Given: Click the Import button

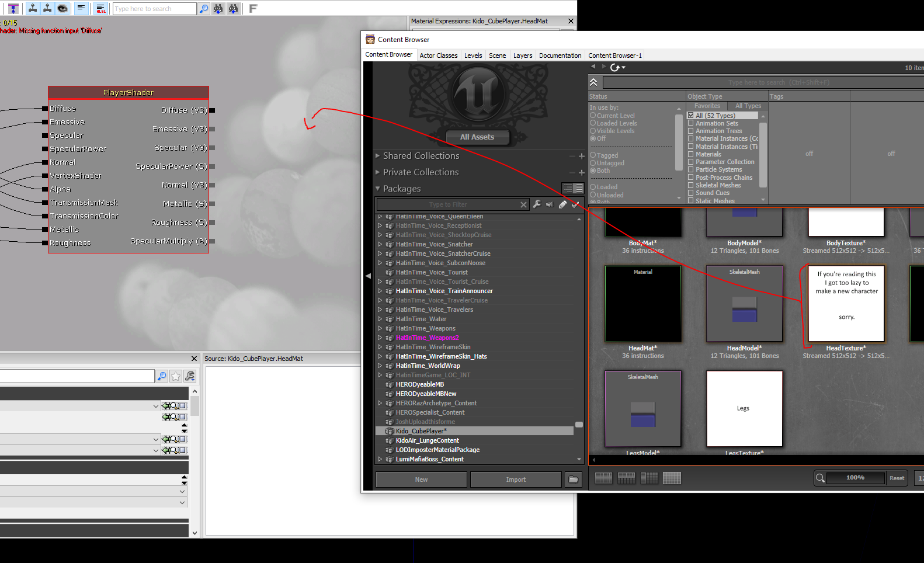Looking at the screenshot, I should (x=516, y=479).
